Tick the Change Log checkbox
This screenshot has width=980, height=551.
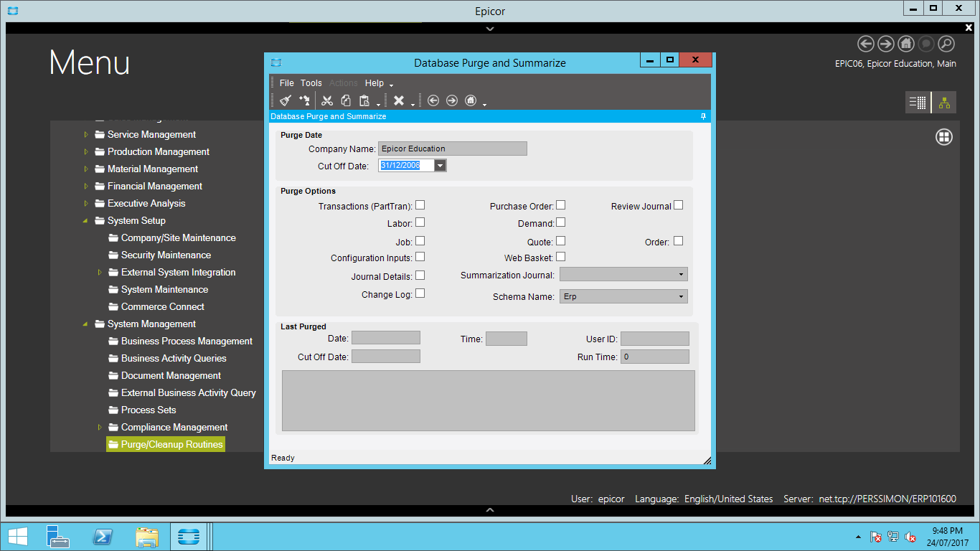tap(420, 293)
